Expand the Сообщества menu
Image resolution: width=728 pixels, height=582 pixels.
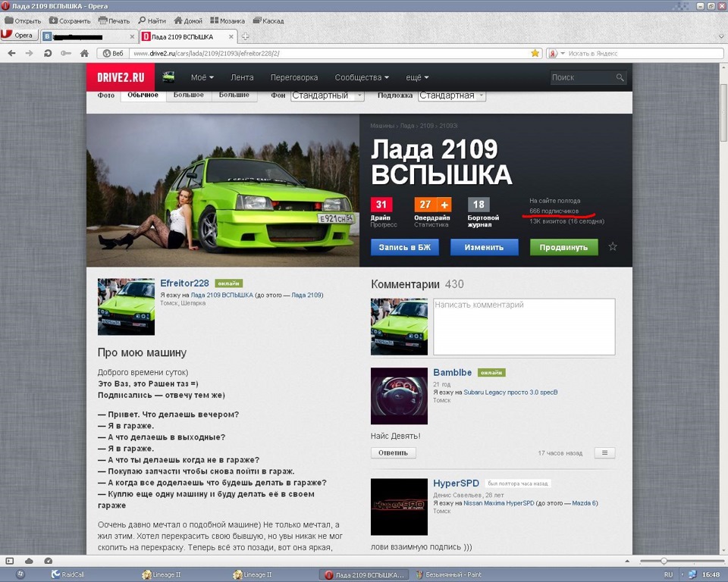tap(362, 77)
